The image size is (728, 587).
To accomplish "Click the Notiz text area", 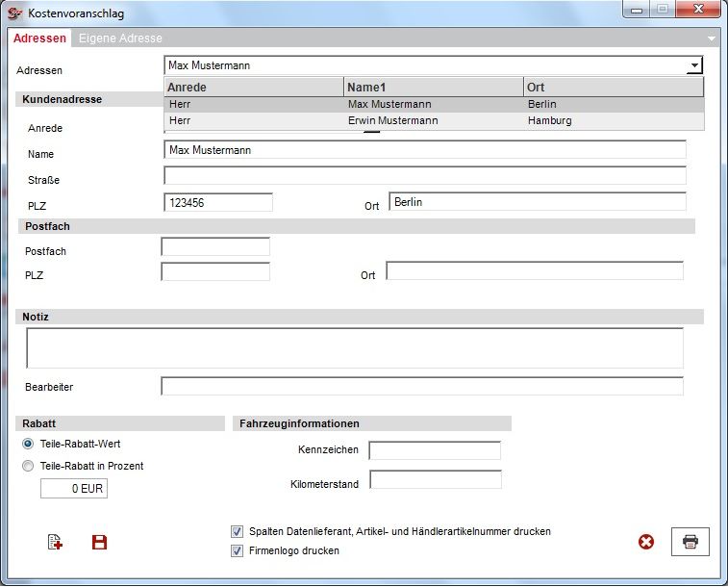I will [355, 348].
